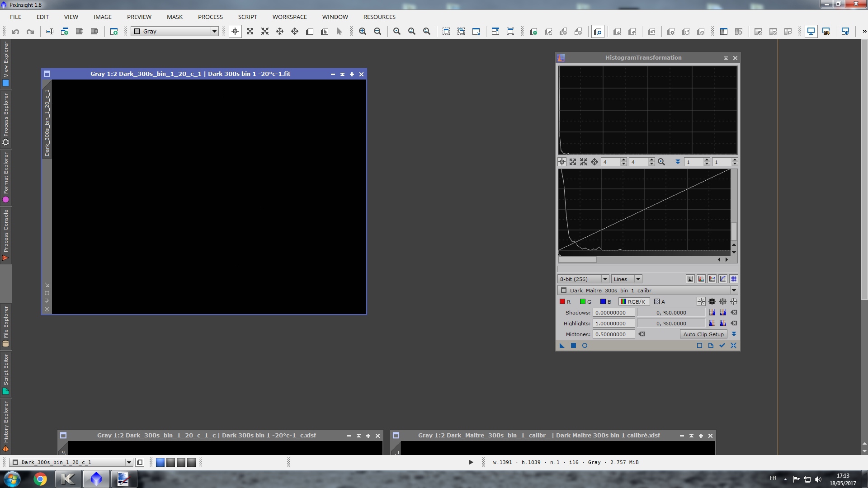Open the Process Explorer side panel
Viewport: 868px width, 488px height.
click(5, 118)
